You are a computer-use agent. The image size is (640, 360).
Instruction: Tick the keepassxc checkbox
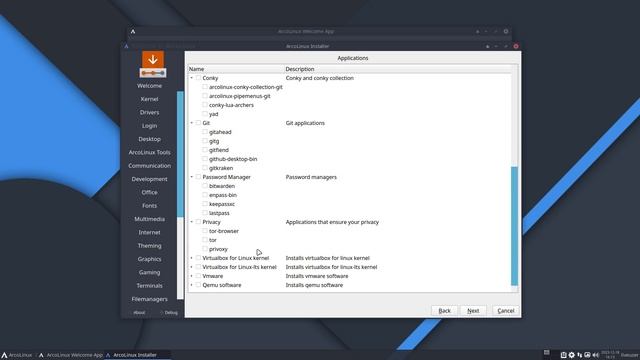tap(205, 204)
